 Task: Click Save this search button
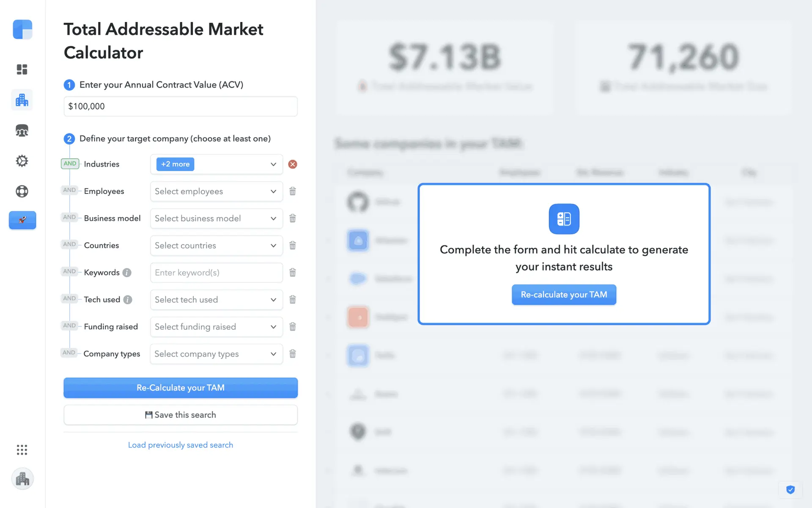[x=181, y=415]
